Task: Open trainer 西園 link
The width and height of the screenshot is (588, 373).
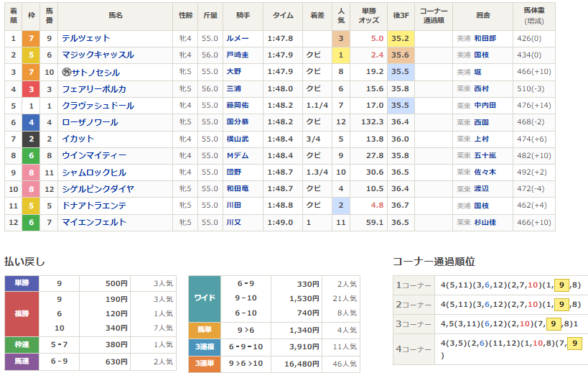Action: click(481, 122)
